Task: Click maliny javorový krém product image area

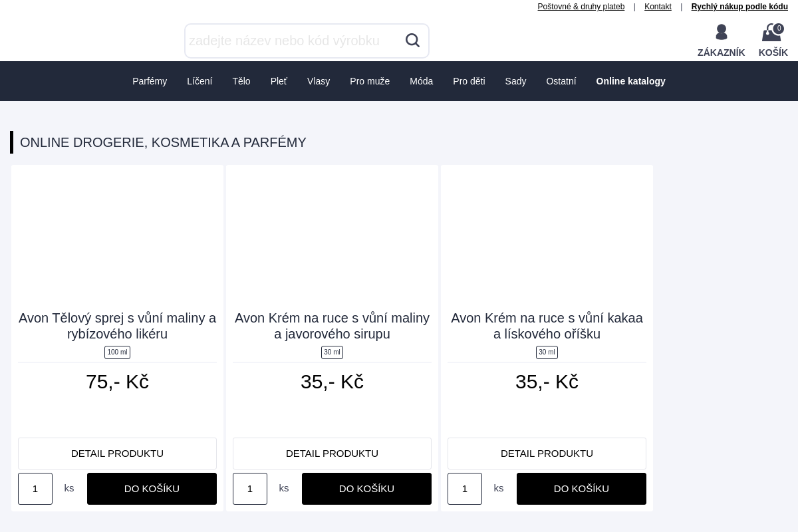Action: tap(332, 237)
